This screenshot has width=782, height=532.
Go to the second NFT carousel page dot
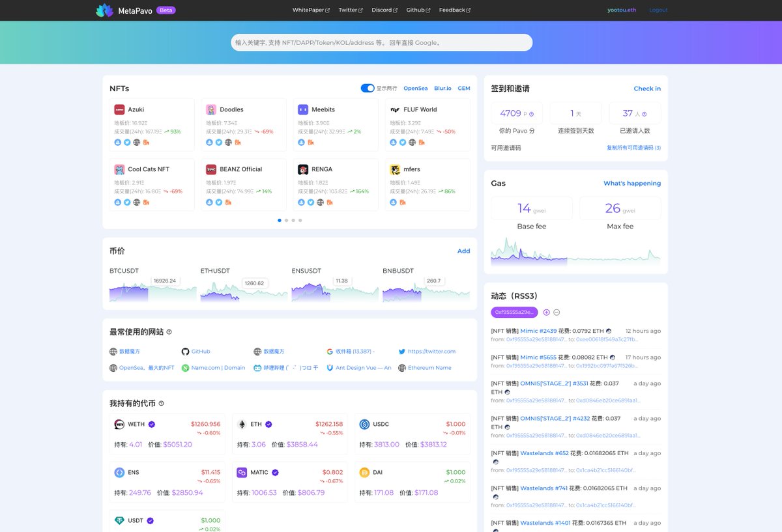click(x=286, y=220)
